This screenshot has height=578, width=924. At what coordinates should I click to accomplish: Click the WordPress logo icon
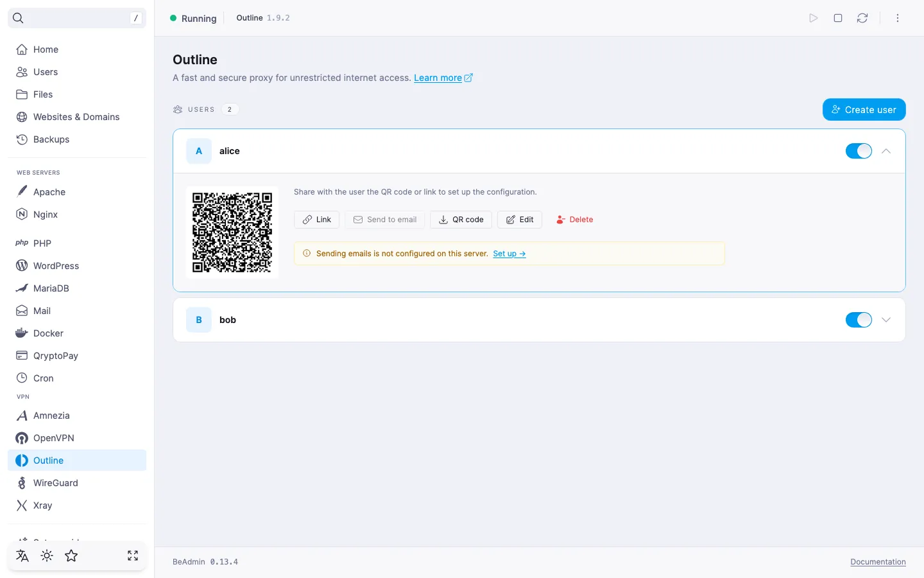click(x=22, y=266)
